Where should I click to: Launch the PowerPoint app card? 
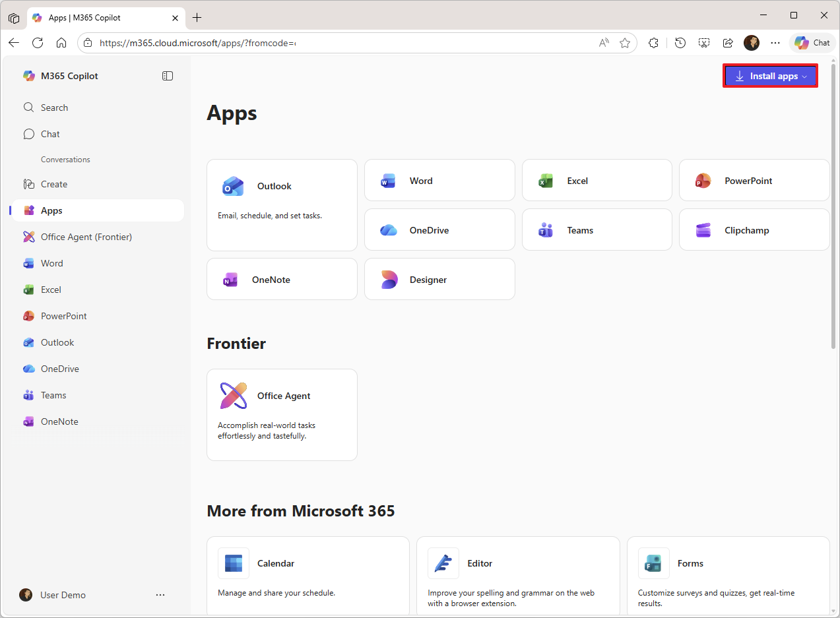[x=753, y=180]
